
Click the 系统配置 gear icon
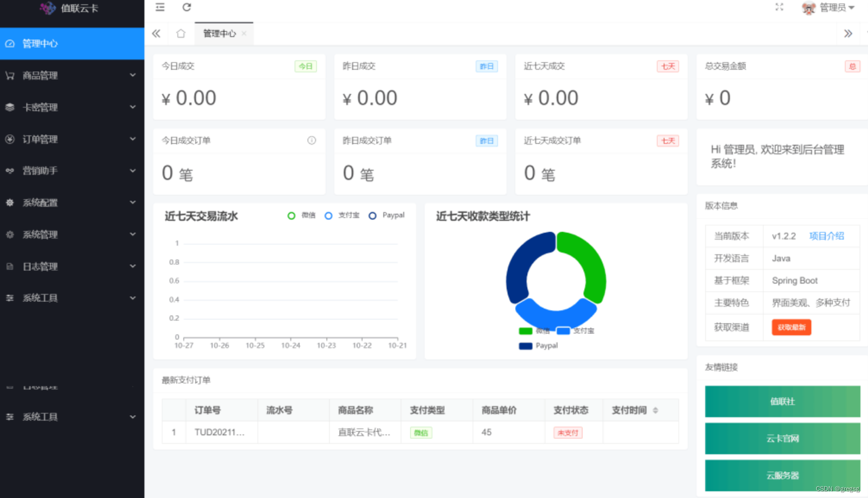point(10,203)
